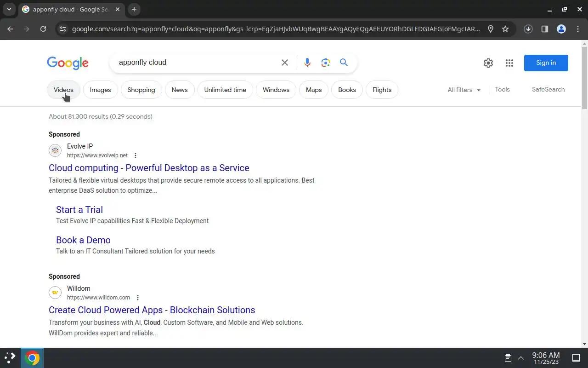Open the clock showing 9:06 AM
The height and width of the screenshot is (368, 588).
(546, 358)
